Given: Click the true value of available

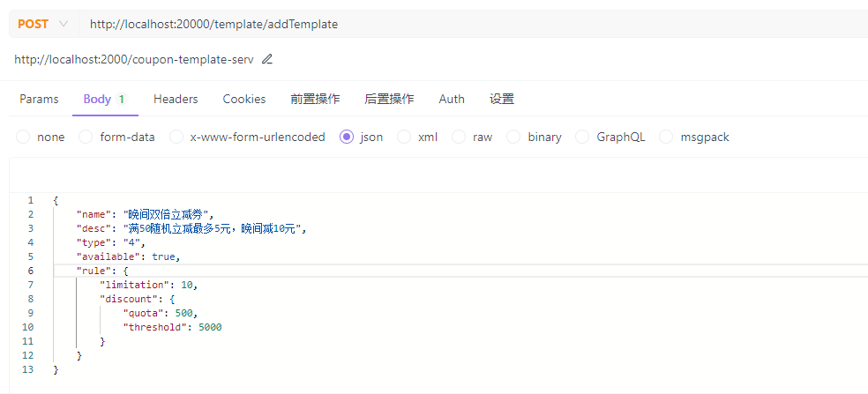Looking at the screenshot, I should tap(163, 256).
